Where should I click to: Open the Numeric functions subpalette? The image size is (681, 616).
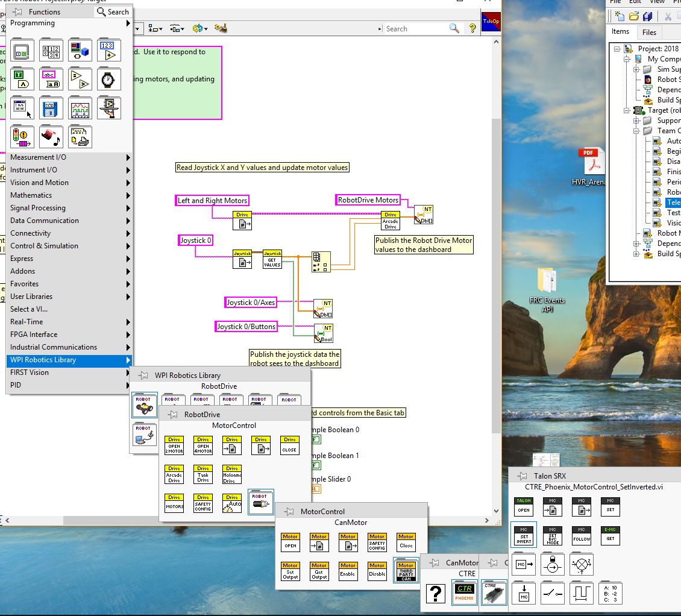pos(108,51)
